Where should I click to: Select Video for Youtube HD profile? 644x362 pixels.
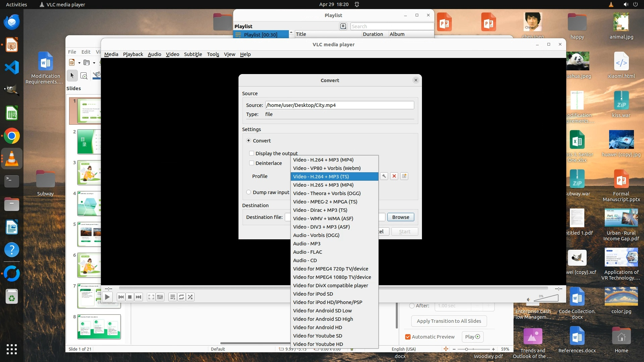[x=318, y=344]
